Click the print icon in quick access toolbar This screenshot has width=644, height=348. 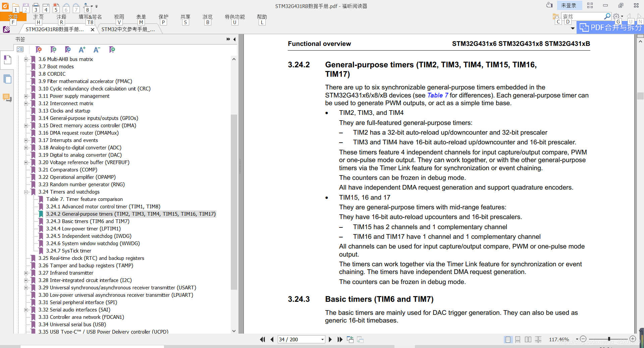click(x=36, y=6)
